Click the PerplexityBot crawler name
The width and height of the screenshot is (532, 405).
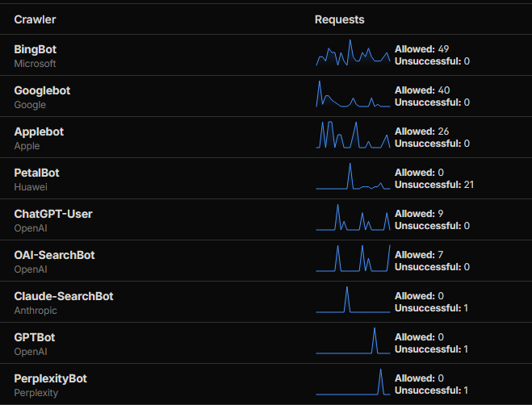50,378
